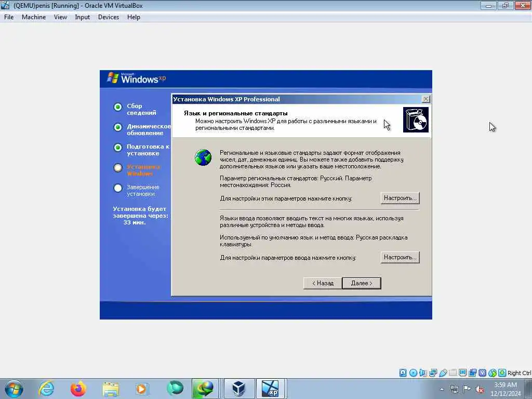The image size is (532, 399).
Task: Open the network adapters status icon
Action: [x=433, y=373]
